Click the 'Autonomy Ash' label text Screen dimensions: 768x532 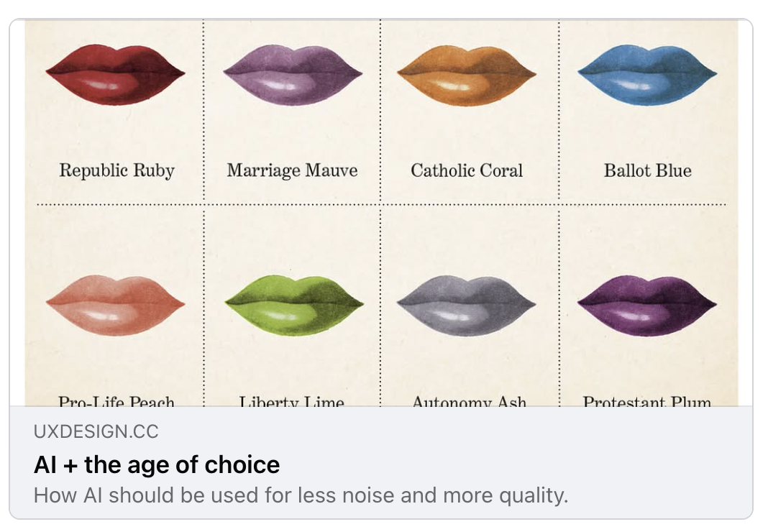pyautogui.click(x=470, y=400)
